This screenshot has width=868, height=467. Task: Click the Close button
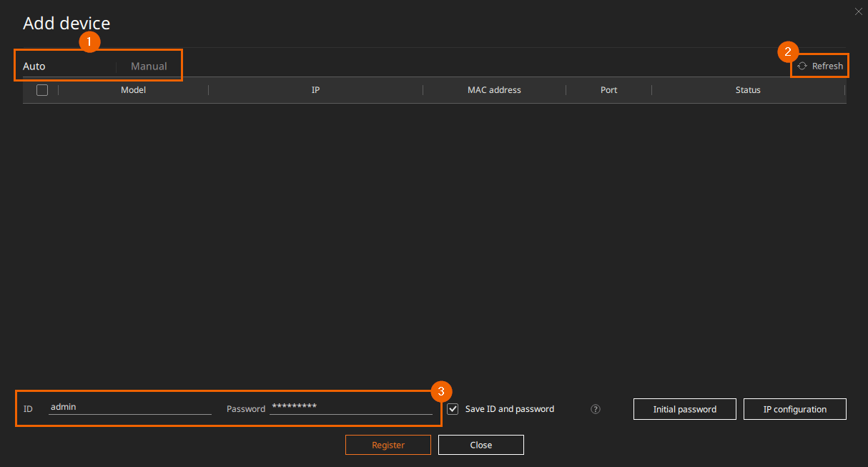[x=480, y=444]
